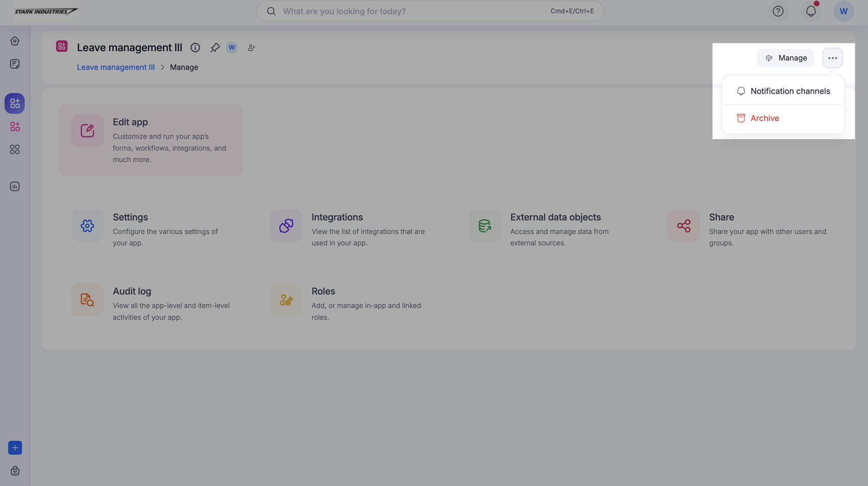The image size is (868, 486).
Task: Click the W member avatar beside title
Action: point(232,47)
